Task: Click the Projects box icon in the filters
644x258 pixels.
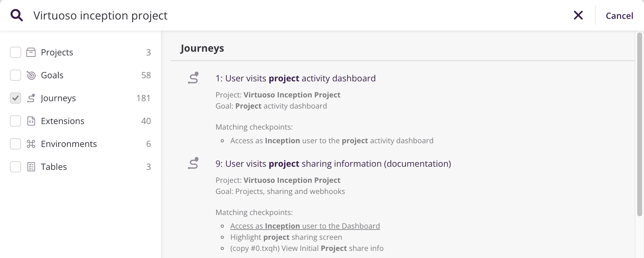Action: pos(31,52)
